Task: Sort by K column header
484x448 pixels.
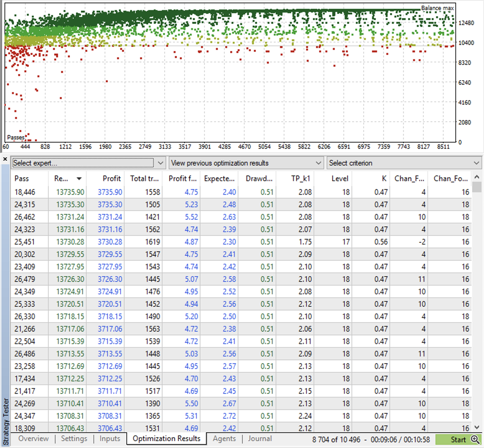Action: pos(371,178)
